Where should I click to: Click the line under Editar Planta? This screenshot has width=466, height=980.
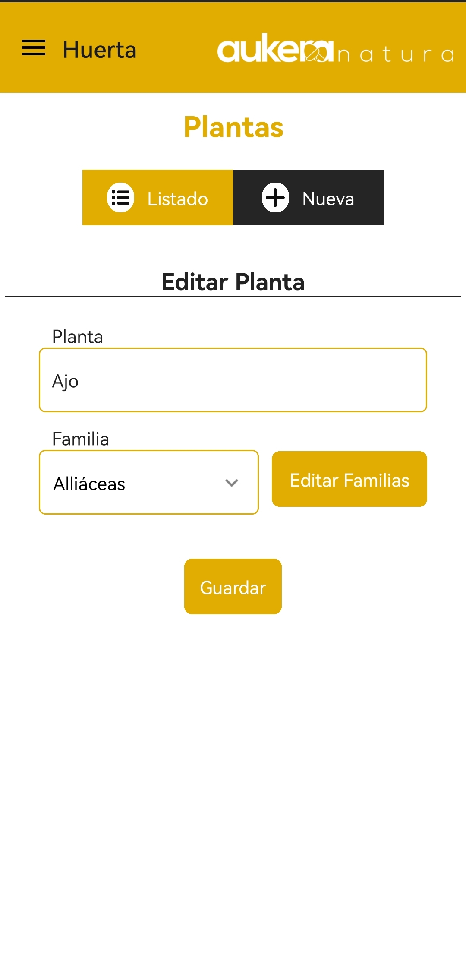coord(233,297)
